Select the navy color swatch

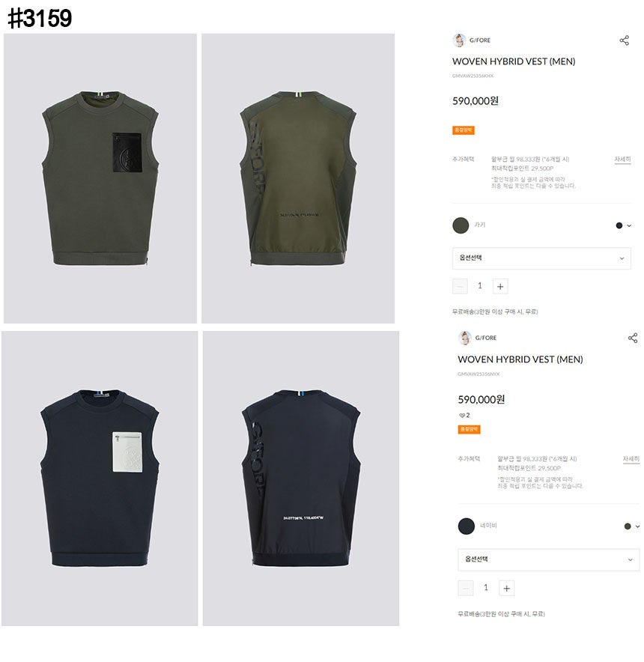(x=467, y=526)
